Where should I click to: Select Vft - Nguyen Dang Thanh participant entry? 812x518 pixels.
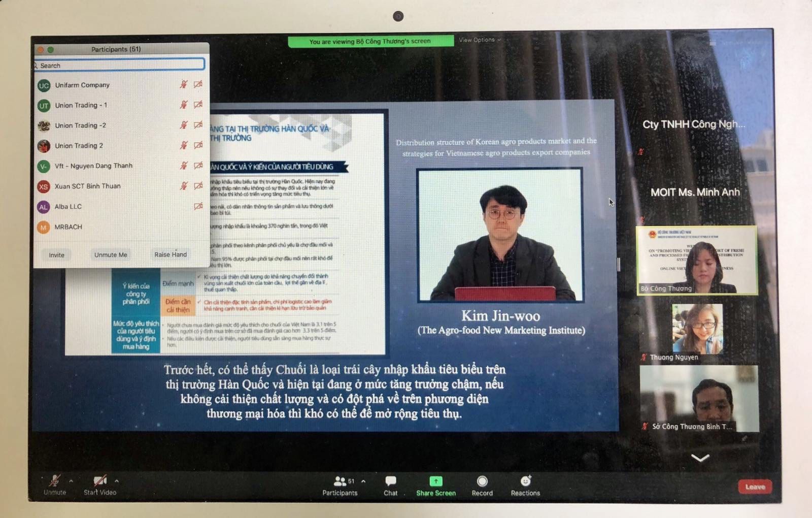coord(93,166)
